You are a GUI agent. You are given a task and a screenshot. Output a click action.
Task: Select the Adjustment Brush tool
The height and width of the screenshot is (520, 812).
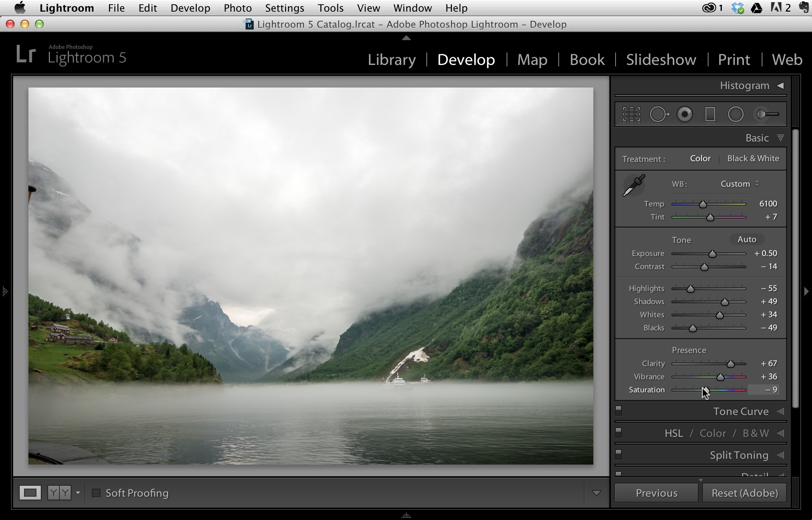click(768, 115)
